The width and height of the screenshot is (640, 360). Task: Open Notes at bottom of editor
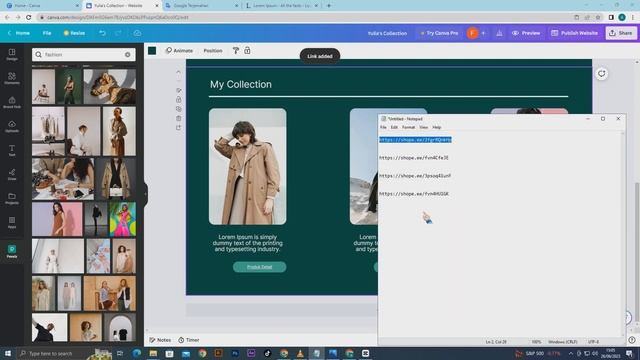160,340
